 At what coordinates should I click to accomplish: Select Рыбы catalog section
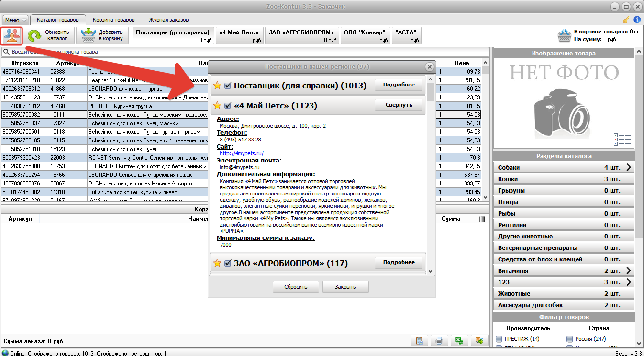(x=564, y=213)
